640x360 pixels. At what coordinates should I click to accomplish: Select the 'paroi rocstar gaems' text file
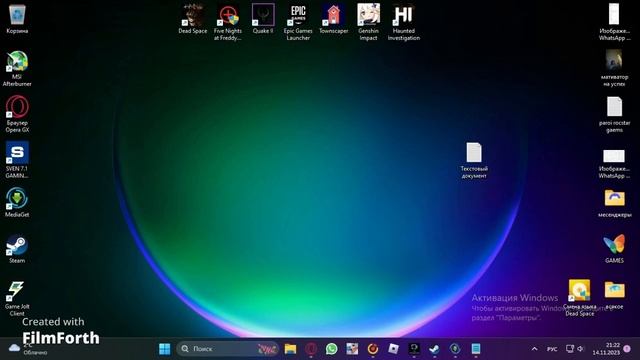coord(614,114)
